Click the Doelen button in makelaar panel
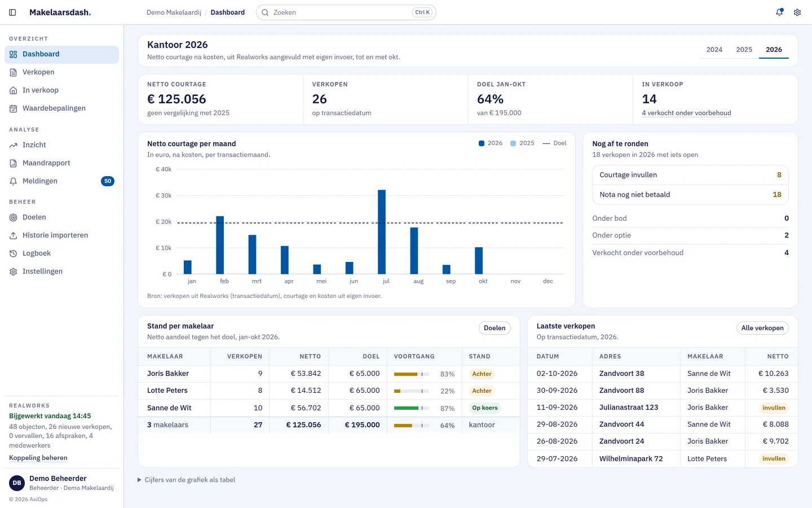Image resolution: width=812 pixels, height=508 pixels. point(495,328)
